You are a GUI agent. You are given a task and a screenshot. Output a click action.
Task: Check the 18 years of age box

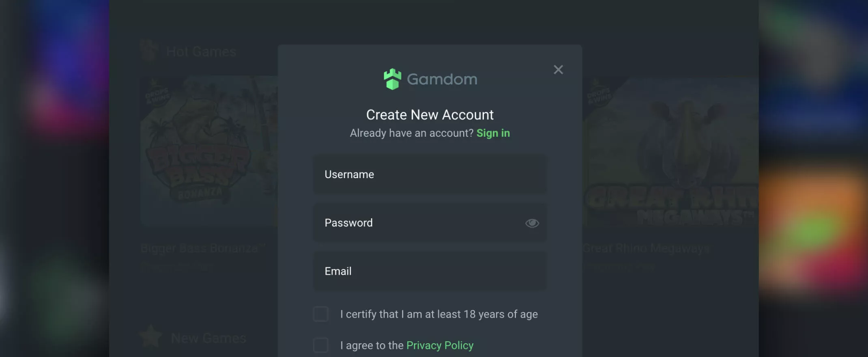[x=321, y=314]
